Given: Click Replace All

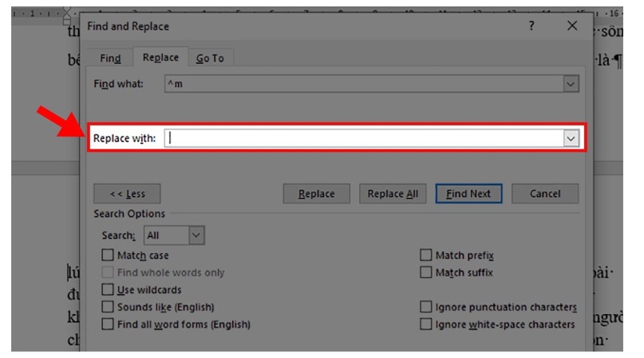Looking at the screenshot, I should click(x=393, y=194).
